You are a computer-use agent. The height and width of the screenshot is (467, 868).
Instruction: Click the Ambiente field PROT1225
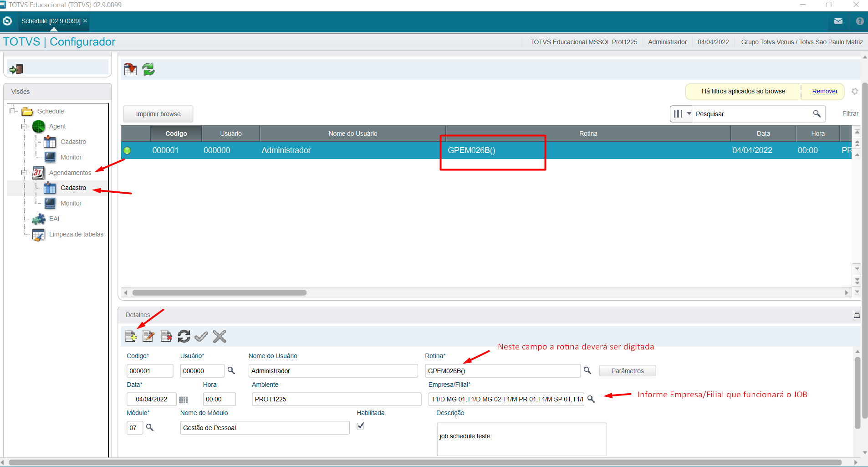pyautogui.click(x=337, y=399)
